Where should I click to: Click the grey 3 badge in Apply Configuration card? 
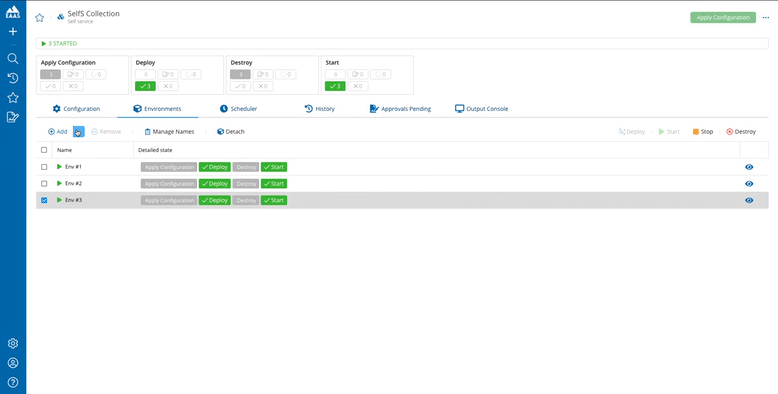51,74
